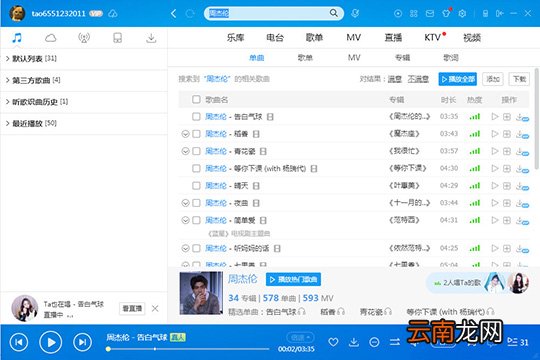Expand versions of 稻香 row

pos(185,134)
